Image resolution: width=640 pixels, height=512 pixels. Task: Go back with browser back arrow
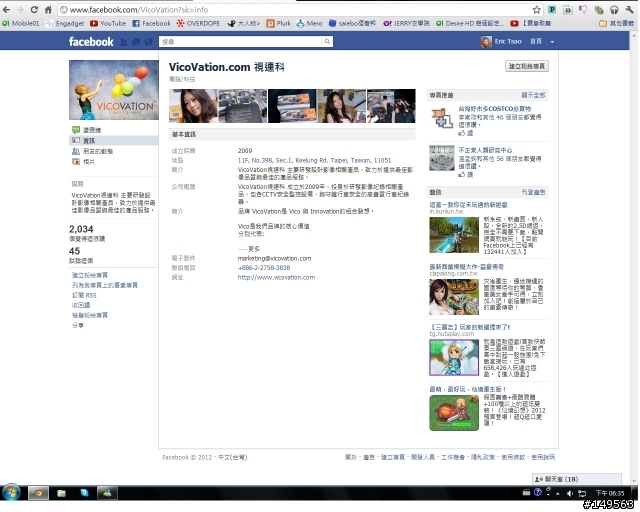coord(7,9)
